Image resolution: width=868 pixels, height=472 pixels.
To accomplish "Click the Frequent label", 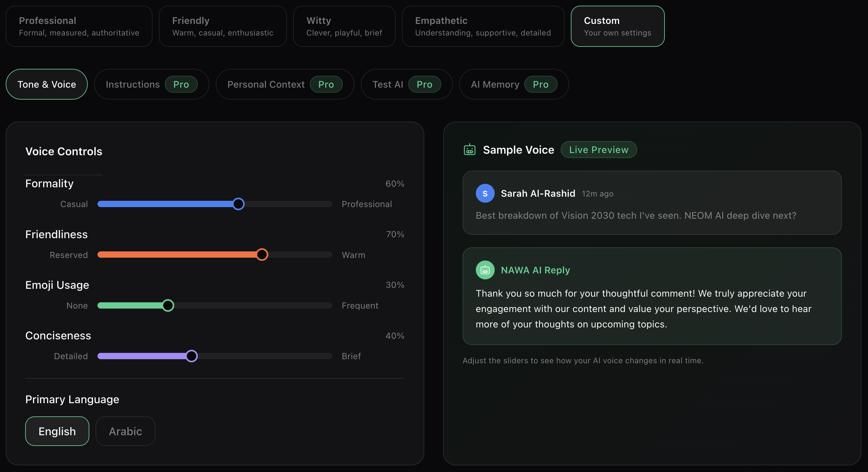I will coord(360,305).
